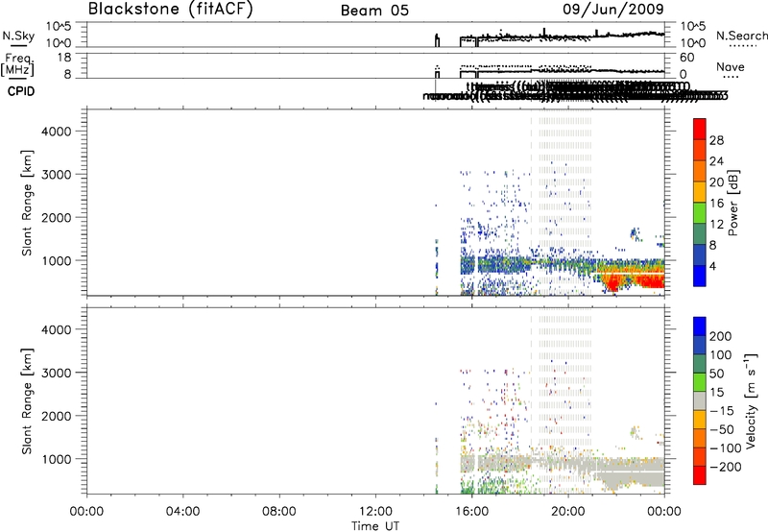768x532 pixels.
Task: Select the "16" label on Power colorbar
Action: click(x=716, y=204)
